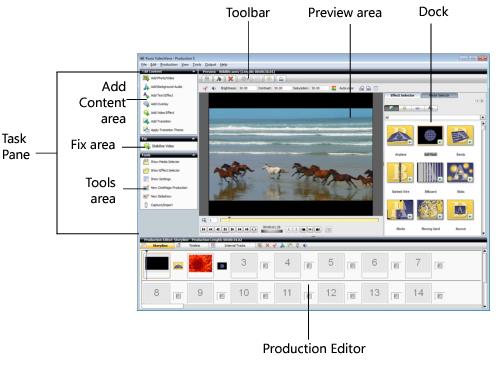Open the File menu
The width and height of the screenshot is (501, 369).
[144, 65]
